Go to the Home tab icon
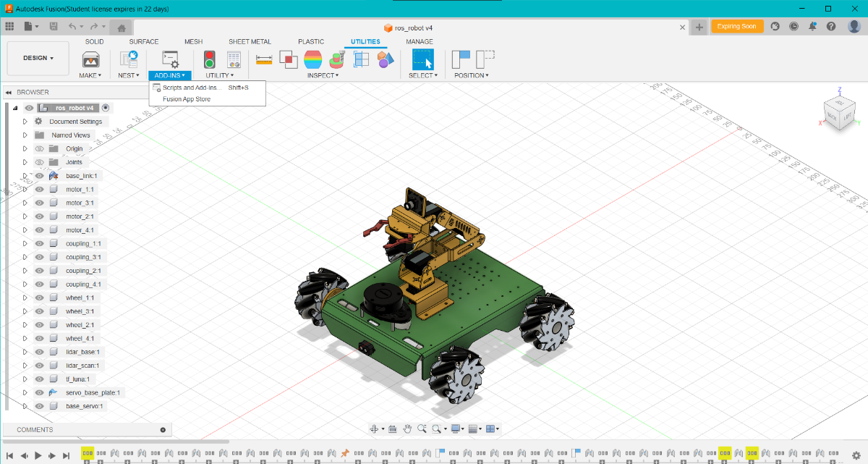The height and width of the screenshot is (464, 868). (x=122, y=28)
